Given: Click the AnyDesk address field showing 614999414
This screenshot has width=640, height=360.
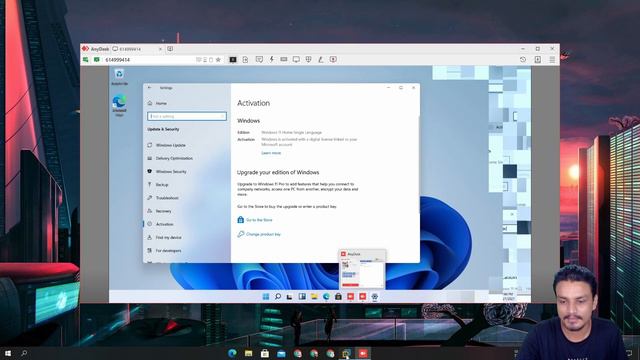Looking at the screenshot, I should coord(149,60).
